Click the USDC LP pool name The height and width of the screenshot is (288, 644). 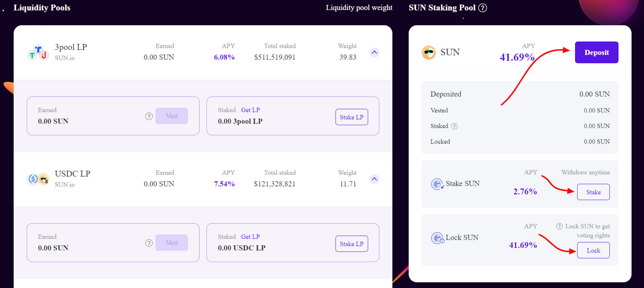click(72, 174)
